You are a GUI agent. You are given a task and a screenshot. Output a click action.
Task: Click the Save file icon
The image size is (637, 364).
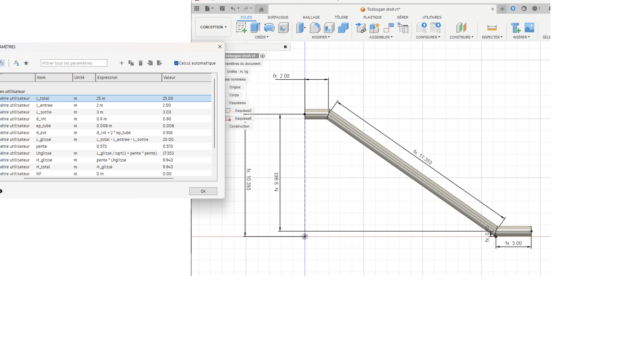[222, 9]
